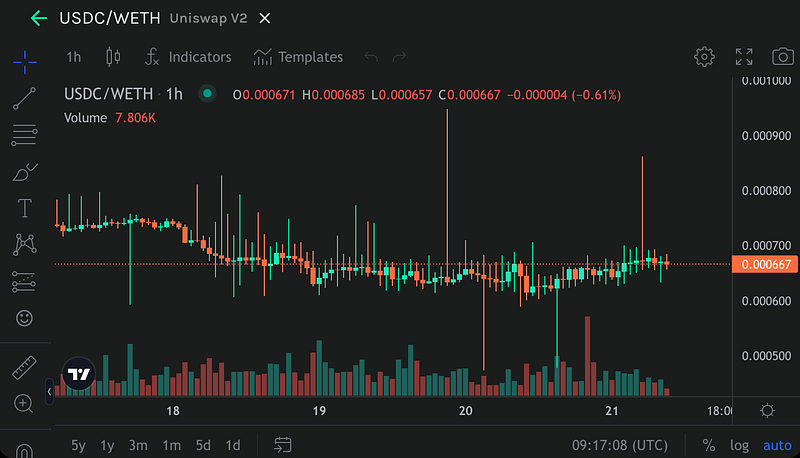The height and width of the screenshot is (458, 800).
Task: Click the green market status dot
Action: tap(207, 94)
